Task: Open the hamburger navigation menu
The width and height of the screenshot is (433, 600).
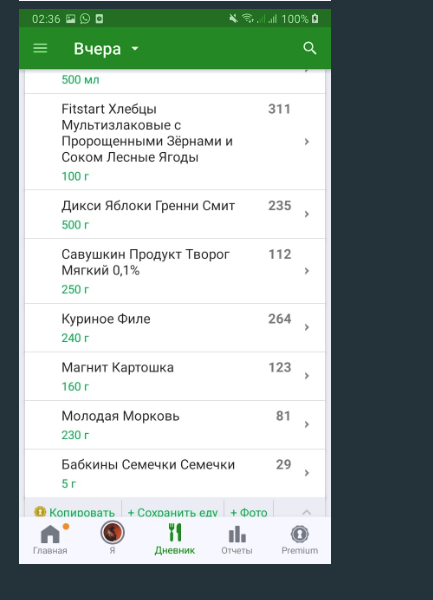Action: 40,48
